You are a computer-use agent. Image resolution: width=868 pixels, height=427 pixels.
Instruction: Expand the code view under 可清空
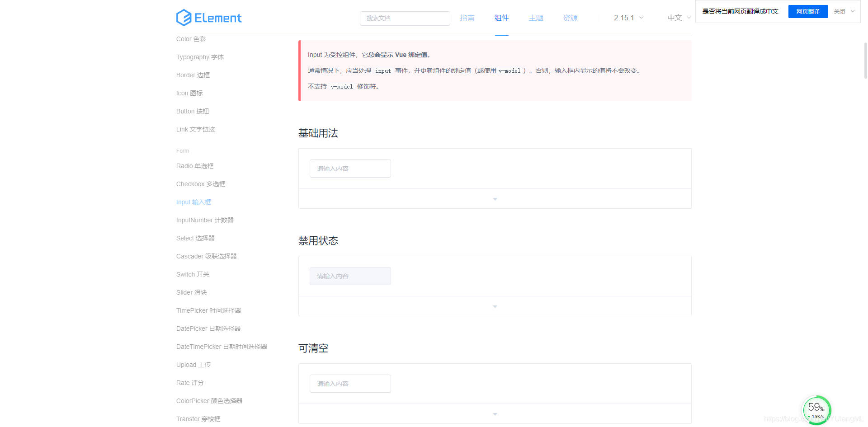point(494,414)
